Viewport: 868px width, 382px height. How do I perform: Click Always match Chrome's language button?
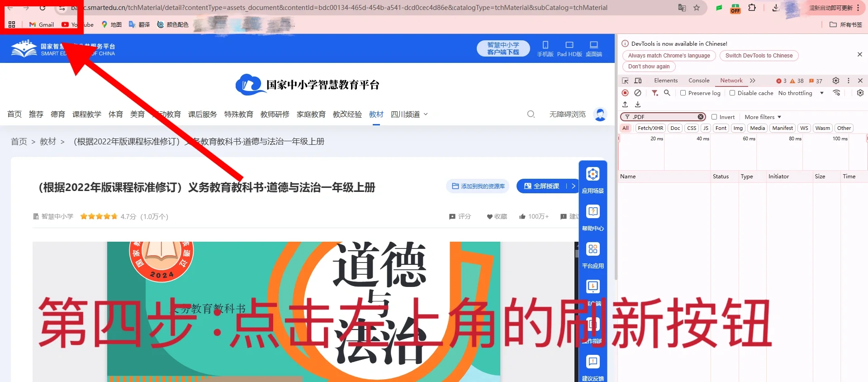click(x=669, y=56)
